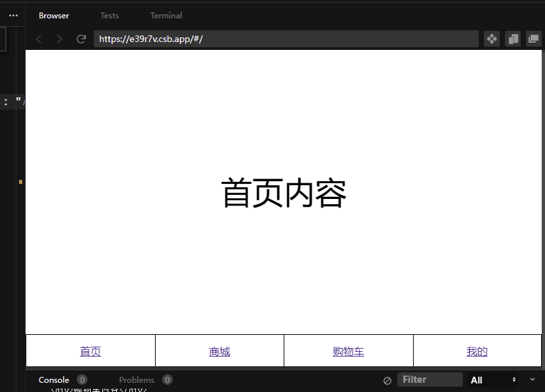This screenshot has height=392, width=545.
Task: Go back in the preview browser
Action: (39, 39)
